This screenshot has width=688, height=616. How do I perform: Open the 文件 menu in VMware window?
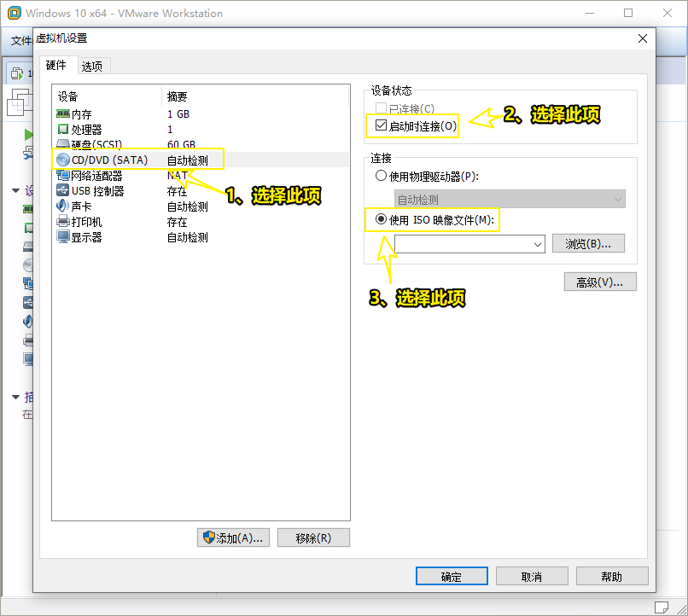pos(20,41)
